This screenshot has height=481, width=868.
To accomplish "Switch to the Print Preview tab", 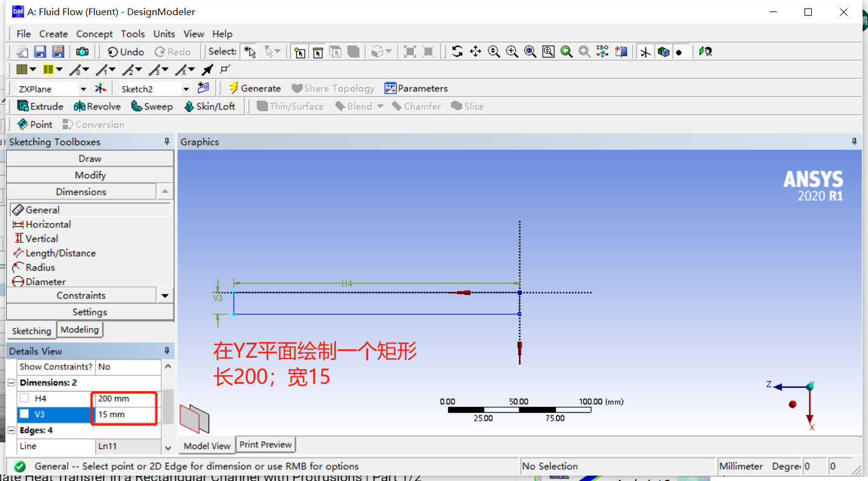I will (265, 445).
